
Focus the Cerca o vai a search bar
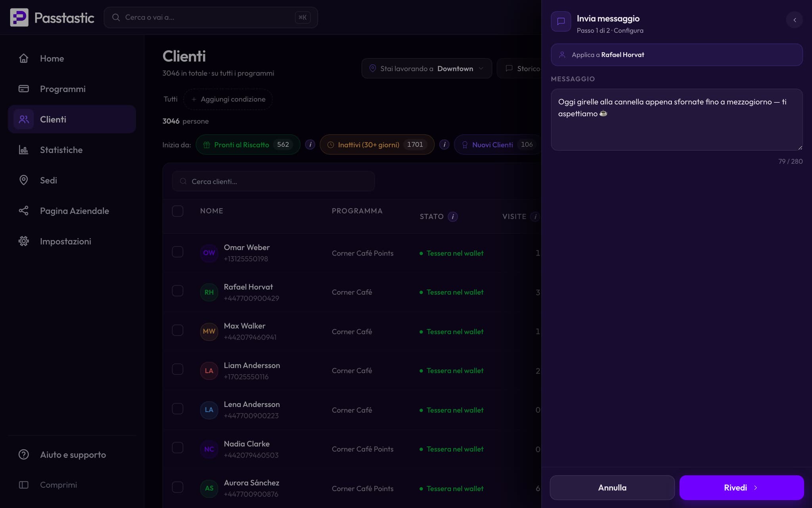pos(211,17)
